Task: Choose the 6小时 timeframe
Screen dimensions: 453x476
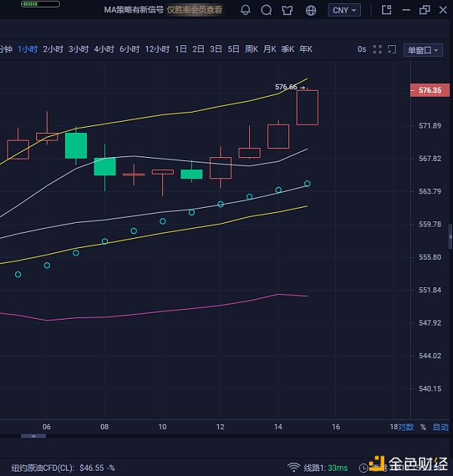Action: click(x=129, y=49)
